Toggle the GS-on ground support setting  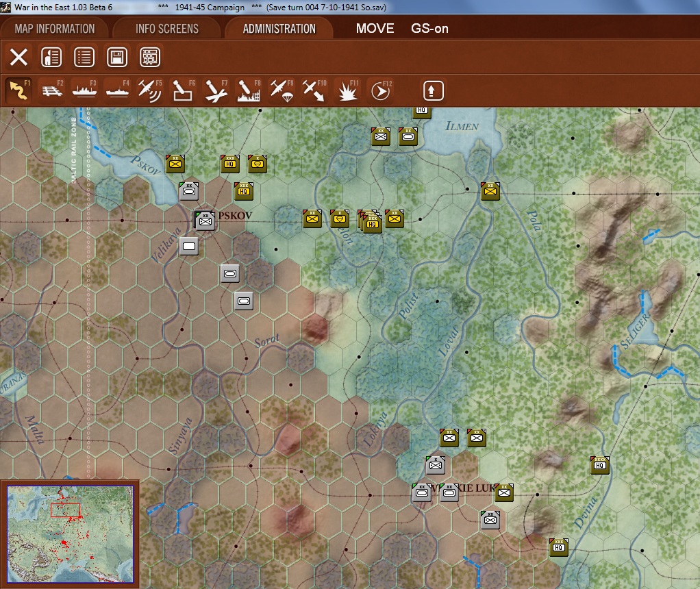(429, 29)
